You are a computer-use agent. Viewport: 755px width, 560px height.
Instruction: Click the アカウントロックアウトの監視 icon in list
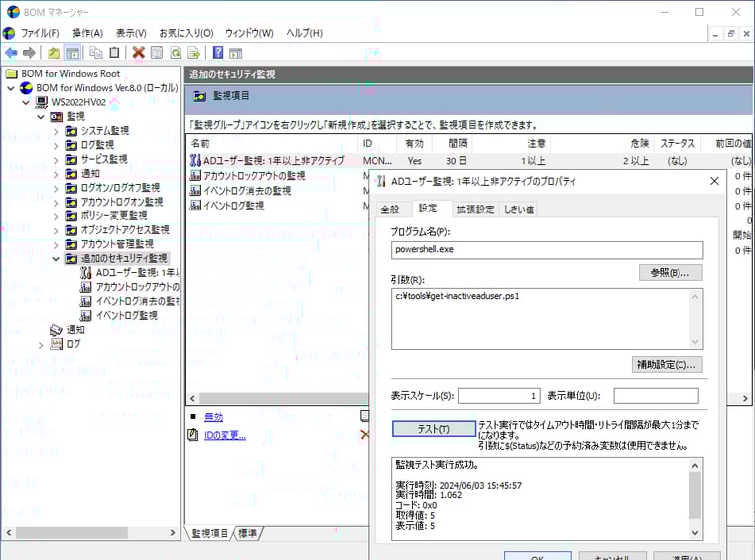pos(195,175)
